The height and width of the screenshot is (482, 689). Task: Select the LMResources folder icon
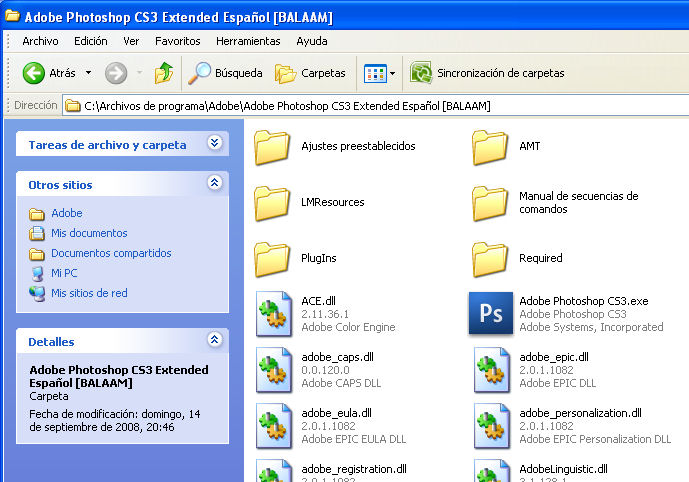click(272, 203)
